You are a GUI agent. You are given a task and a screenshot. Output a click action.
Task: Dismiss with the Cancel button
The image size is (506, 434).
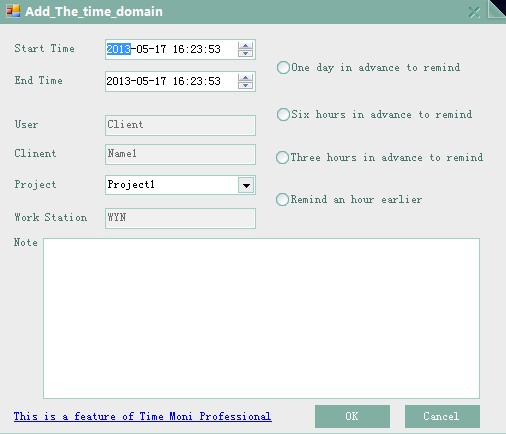442,416
